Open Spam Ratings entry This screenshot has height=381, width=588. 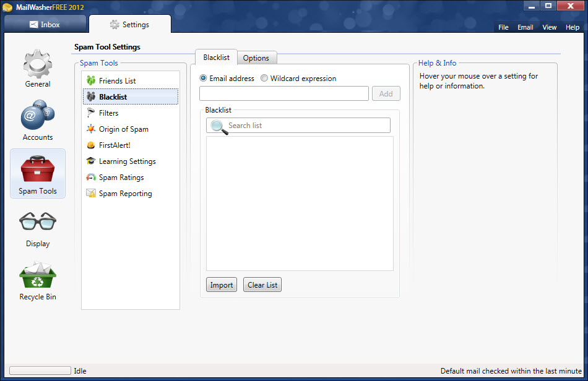pyautogui.click(x=131, y=177)
